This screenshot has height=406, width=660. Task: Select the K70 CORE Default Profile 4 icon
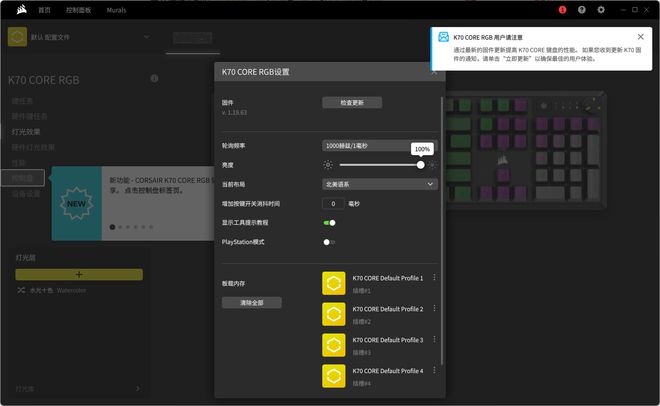[x=334, y=376]
